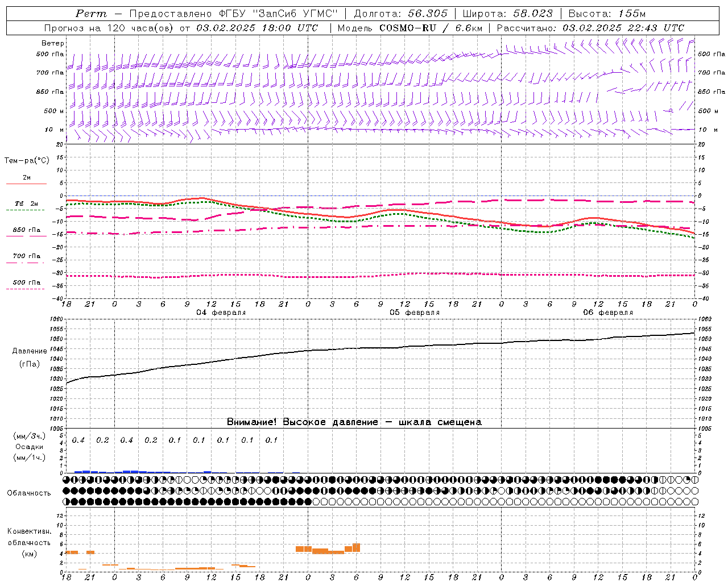Click the "06 февраля" date label

coord(608,313)
